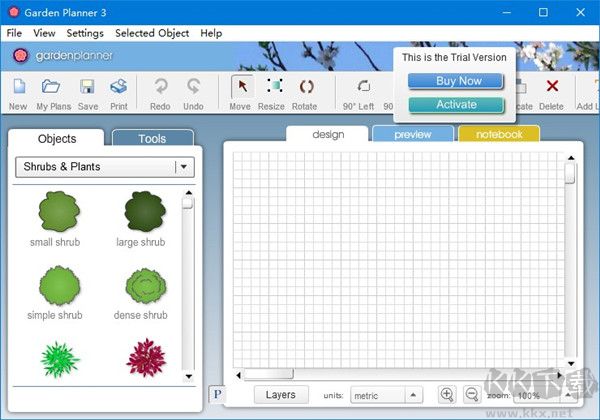Click canvas vertical scroll-down arrow

(571, 363)
